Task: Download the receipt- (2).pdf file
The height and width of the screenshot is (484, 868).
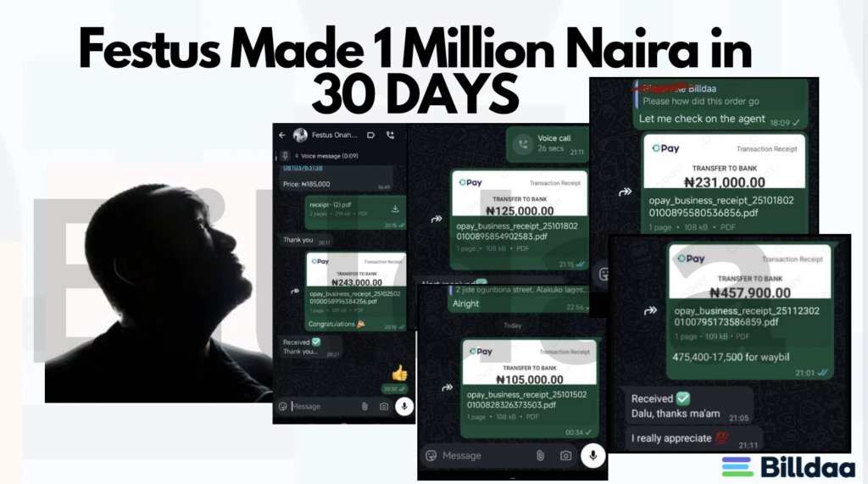Action: click(x=395, y=209)
